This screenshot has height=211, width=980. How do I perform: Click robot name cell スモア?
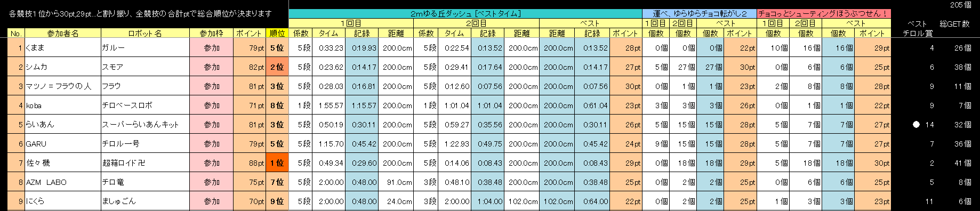[x=145, y=67]
